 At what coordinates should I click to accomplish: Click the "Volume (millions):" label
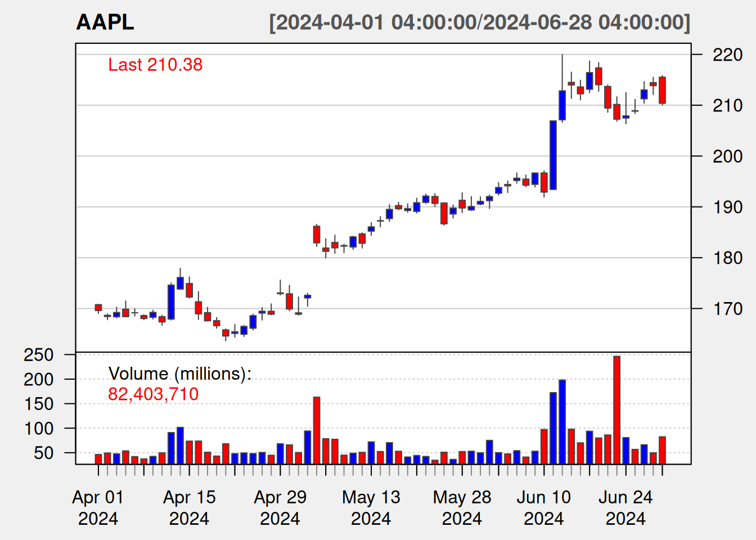tap(180, 373)
